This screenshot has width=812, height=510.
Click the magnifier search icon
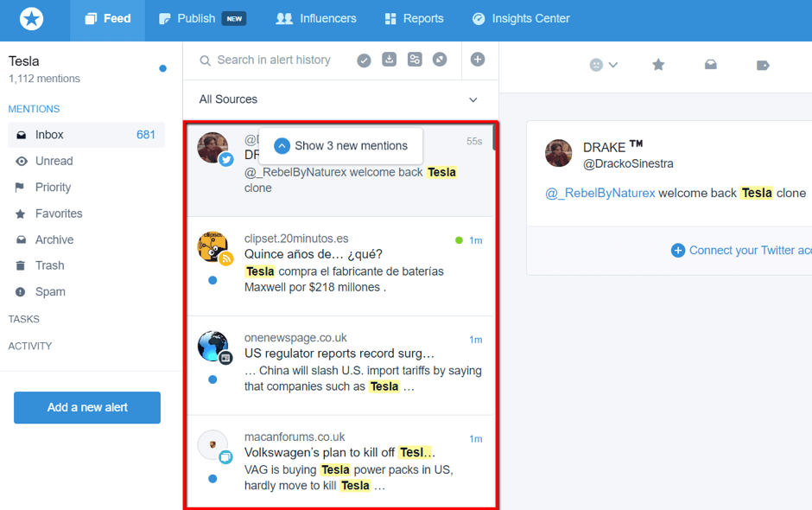coord(205,61)
